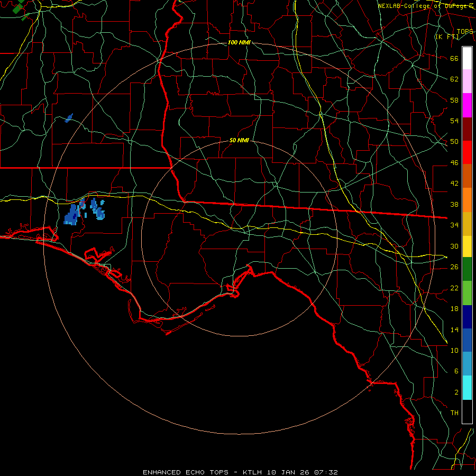
Task: Click the 50 value beside the legend
Action: point(454,142)
